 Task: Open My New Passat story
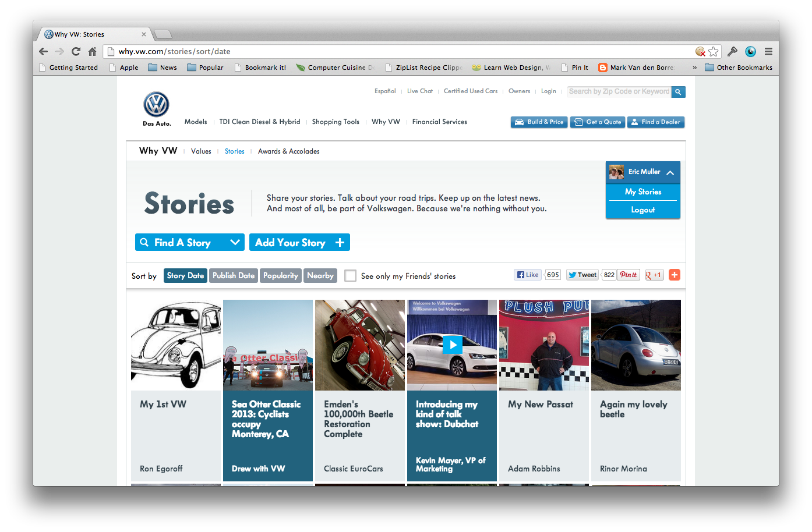pos(544,390)
